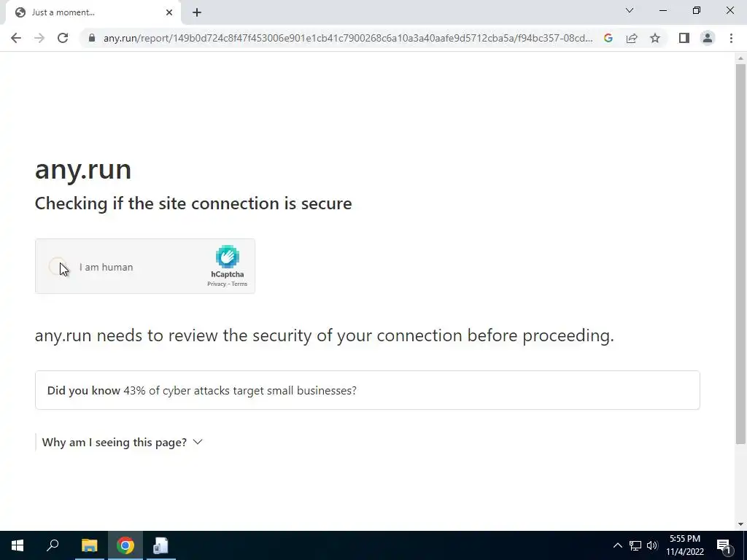Open the network status tray icon
This screenshot has width=747, height=560.
[635, 545]
